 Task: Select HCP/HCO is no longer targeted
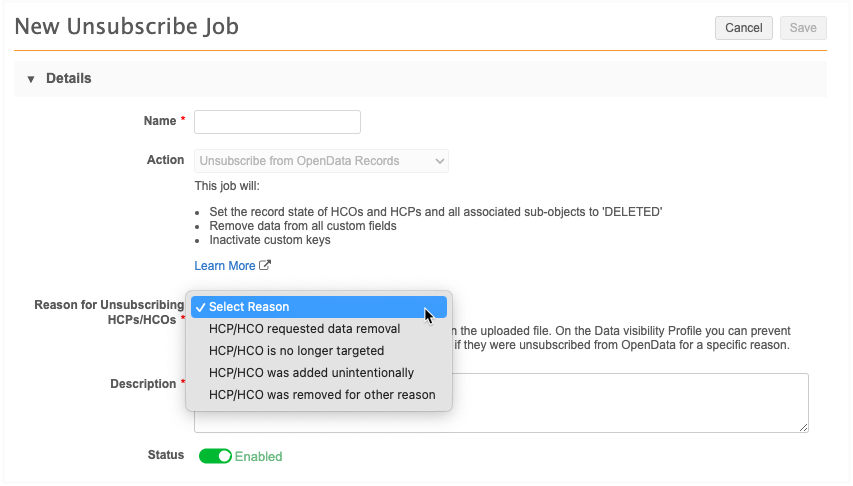296,351
